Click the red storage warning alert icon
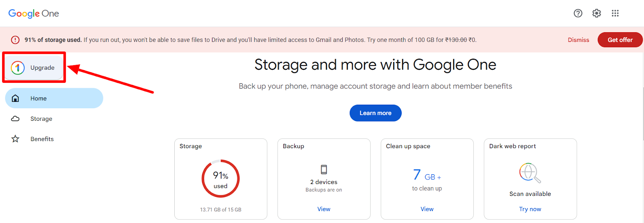The height and width of the screenshot is (223, 644). tap(15, 40)
